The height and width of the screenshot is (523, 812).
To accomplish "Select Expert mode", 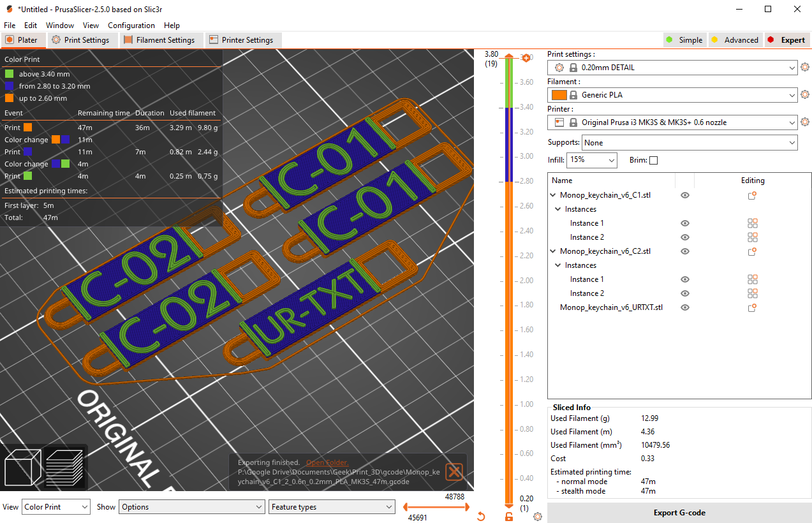I will click(x=786, y=40).
